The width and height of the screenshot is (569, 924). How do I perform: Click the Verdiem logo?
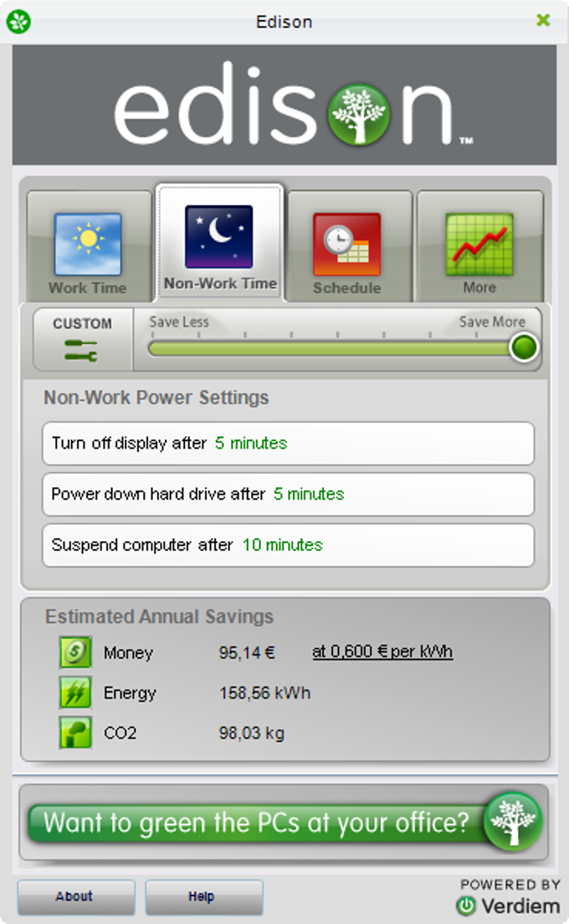pyautogui.click(x=508, y=905)
